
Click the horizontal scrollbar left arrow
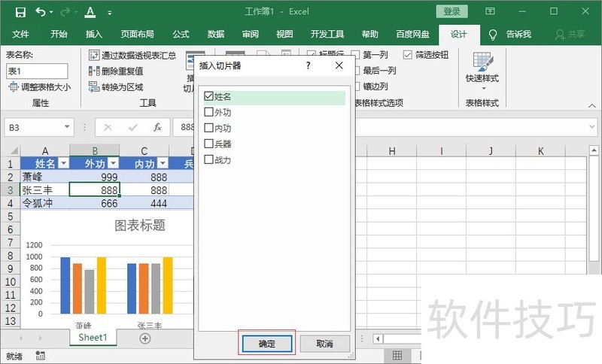pos(378,338)
